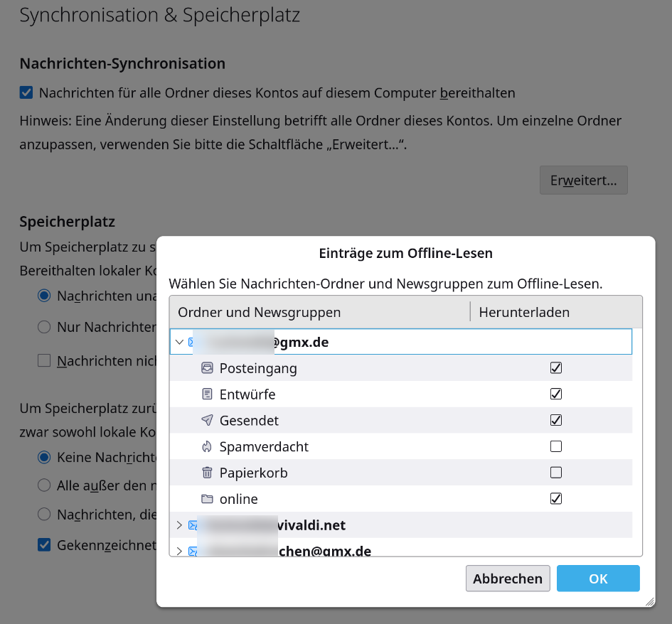Expand the chen@gmx.de account
This screenshot has width=672, height=624.
tap(180, 551)
